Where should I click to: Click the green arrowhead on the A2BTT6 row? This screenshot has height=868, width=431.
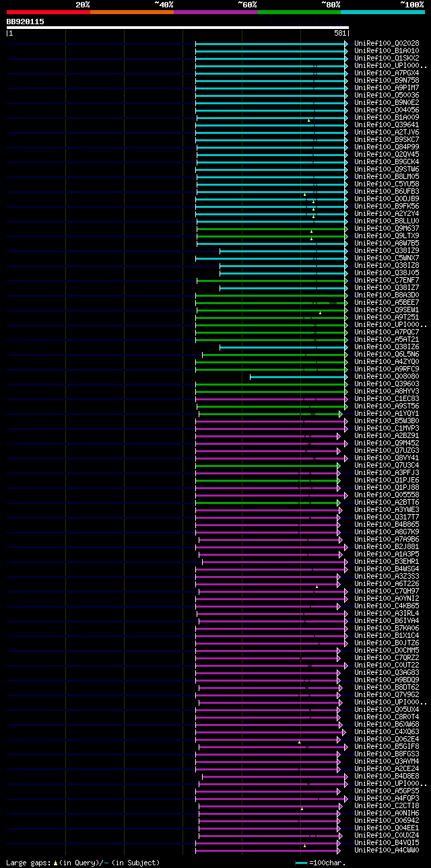[x=339, y=502]
